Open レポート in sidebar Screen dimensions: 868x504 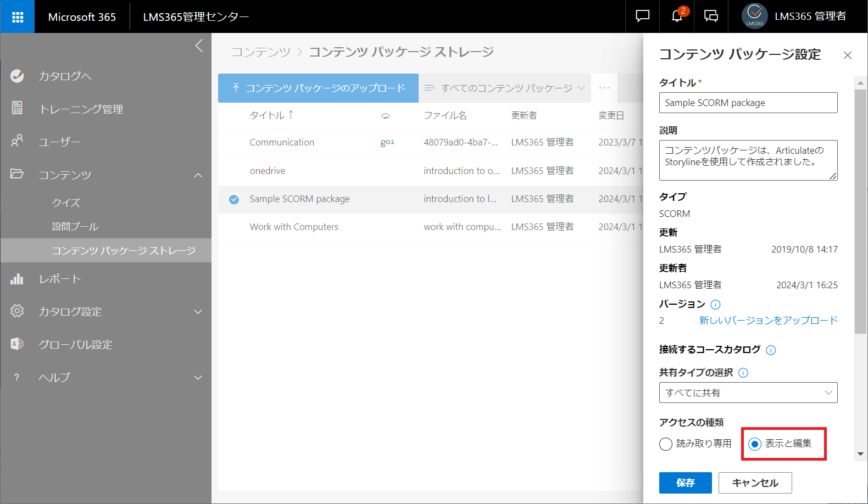(59, 279)
